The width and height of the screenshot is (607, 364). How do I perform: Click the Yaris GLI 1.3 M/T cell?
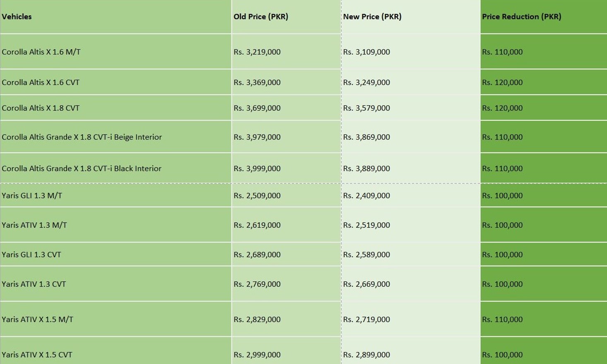[x=116, y=195]
